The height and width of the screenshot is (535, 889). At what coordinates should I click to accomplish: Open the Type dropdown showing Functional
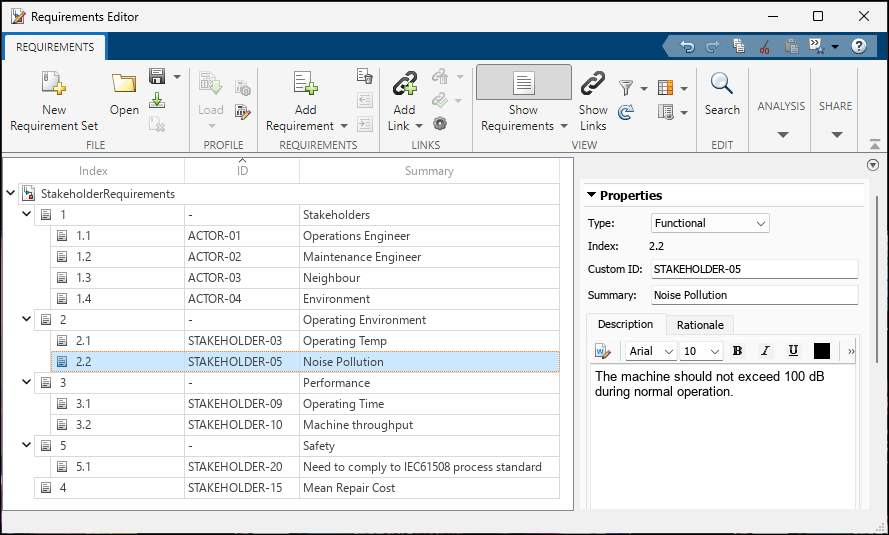pos(710,223)
